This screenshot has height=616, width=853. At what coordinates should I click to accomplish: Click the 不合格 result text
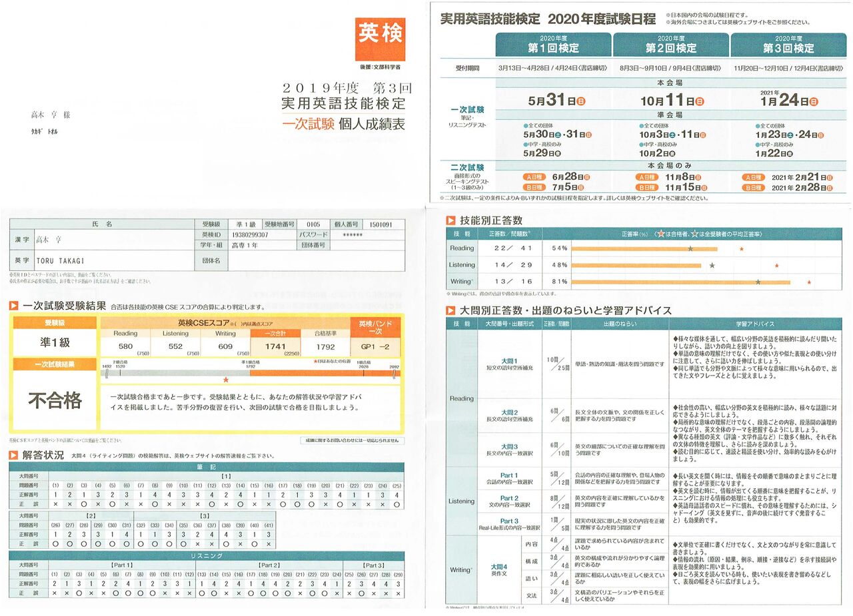tap(55, 400)
